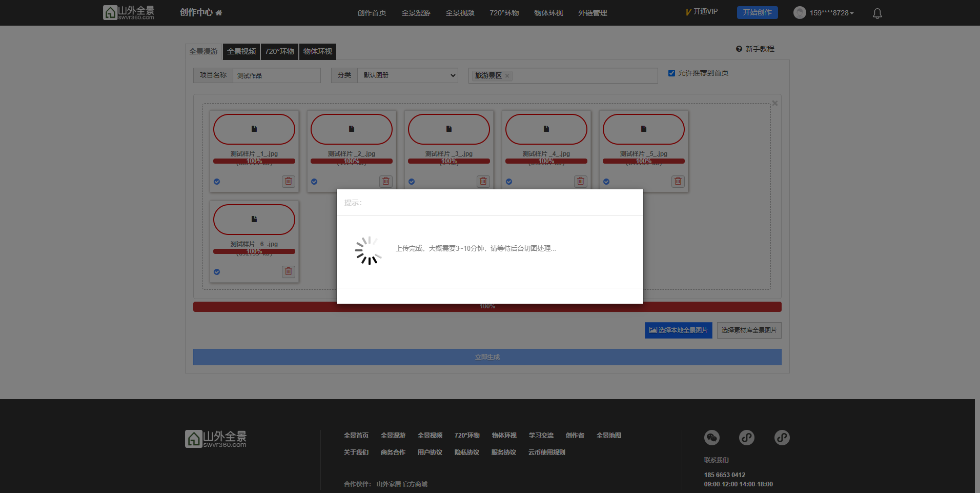Toggle 允许推荐到首页 checkbox
This screenshot has width=980, height=493.
(x=671, y=73)
